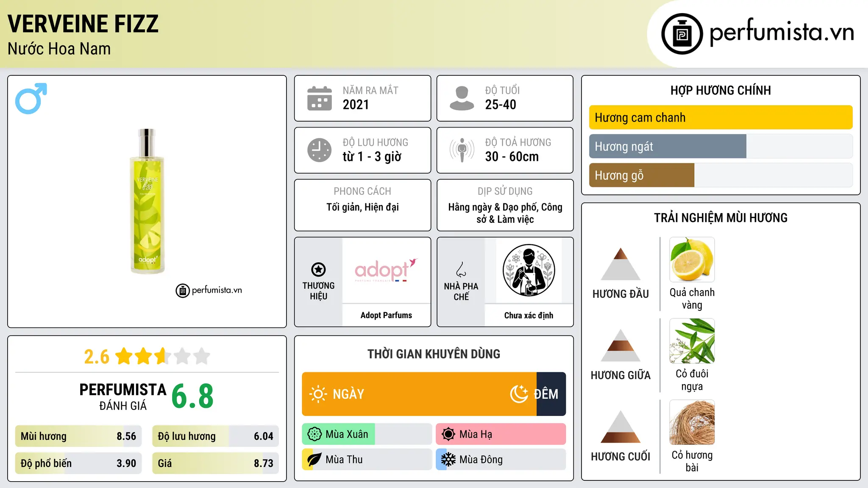The height and width of the screenshot is (488, 868).
Task: Click the PERFUMISTA ĐÁNH GIÁ label
Action: click(x=123, y=396)
